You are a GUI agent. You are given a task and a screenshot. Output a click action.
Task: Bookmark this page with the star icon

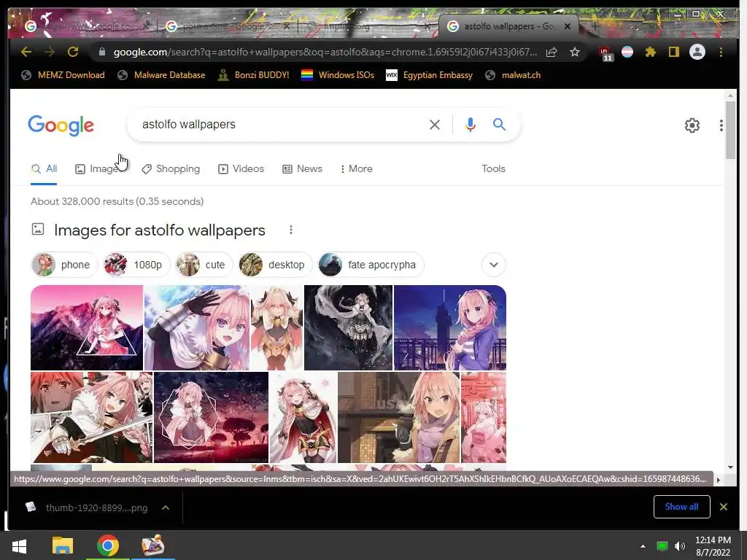click(x=575, y=52)
